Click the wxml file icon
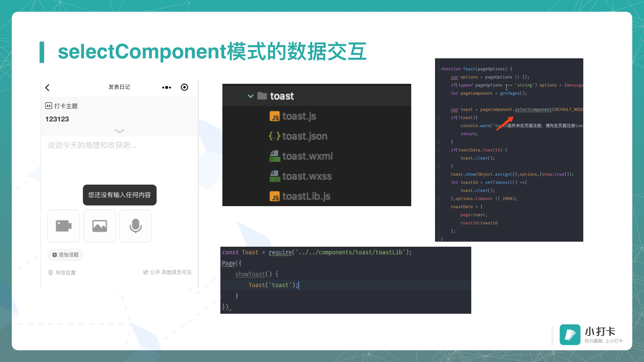The image size is (644, 362). [x=275, y=156]
